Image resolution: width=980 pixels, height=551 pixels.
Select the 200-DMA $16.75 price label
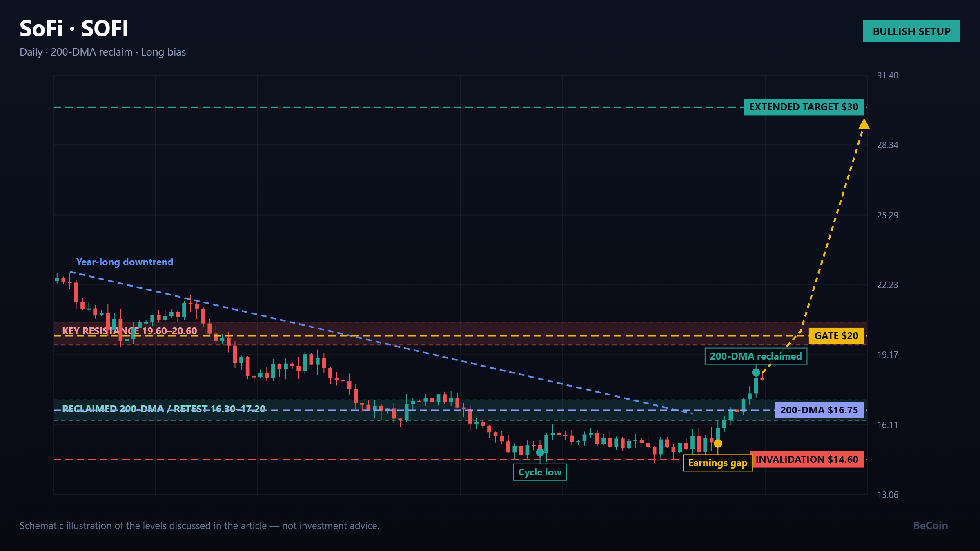(819, 410)
